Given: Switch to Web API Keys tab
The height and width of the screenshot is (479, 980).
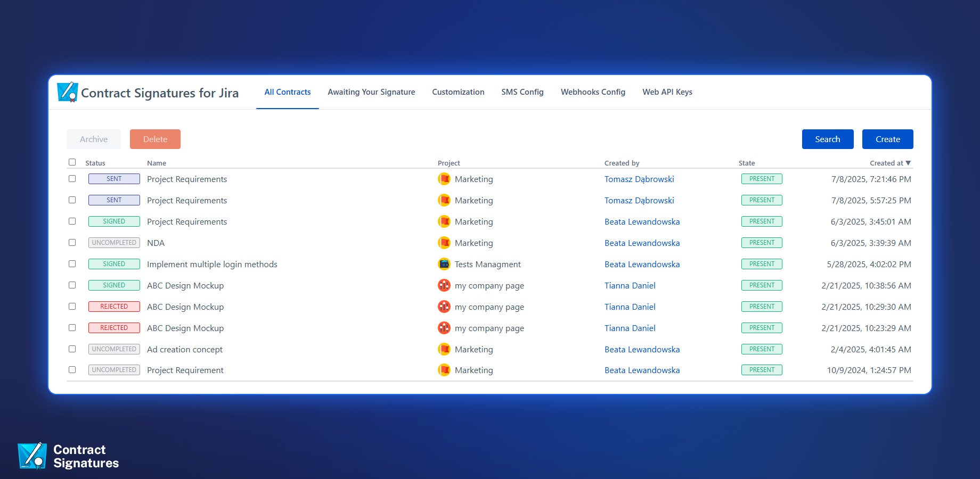Looking at the screenshot, I should (x=667, y=92).
